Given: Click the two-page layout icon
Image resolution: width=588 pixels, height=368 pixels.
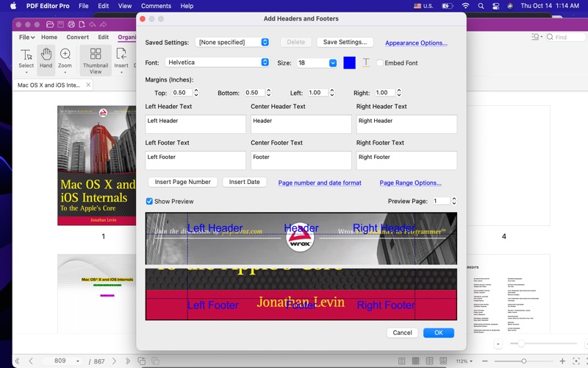Looking at the screenshot, I should point(429,361).
